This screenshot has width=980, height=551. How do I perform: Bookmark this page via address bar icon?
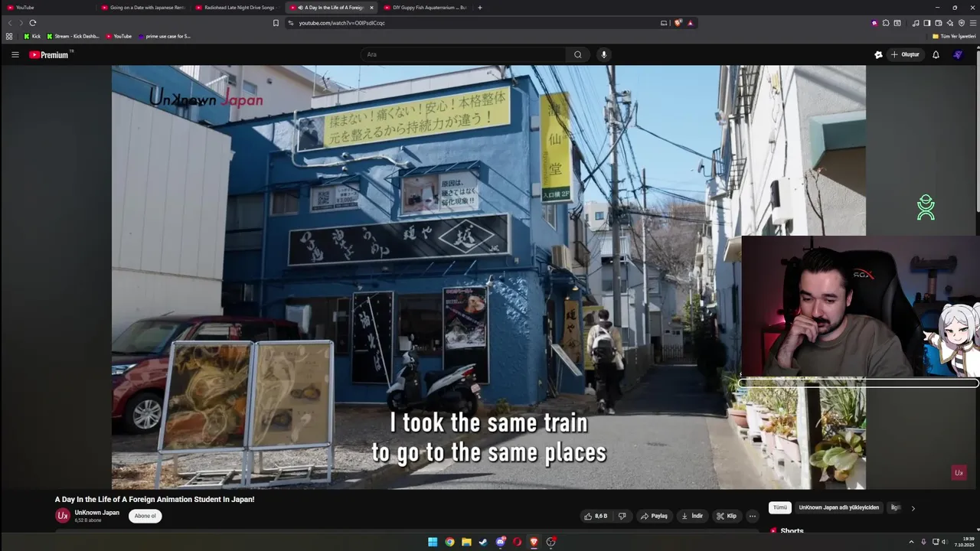coord(276,23)
